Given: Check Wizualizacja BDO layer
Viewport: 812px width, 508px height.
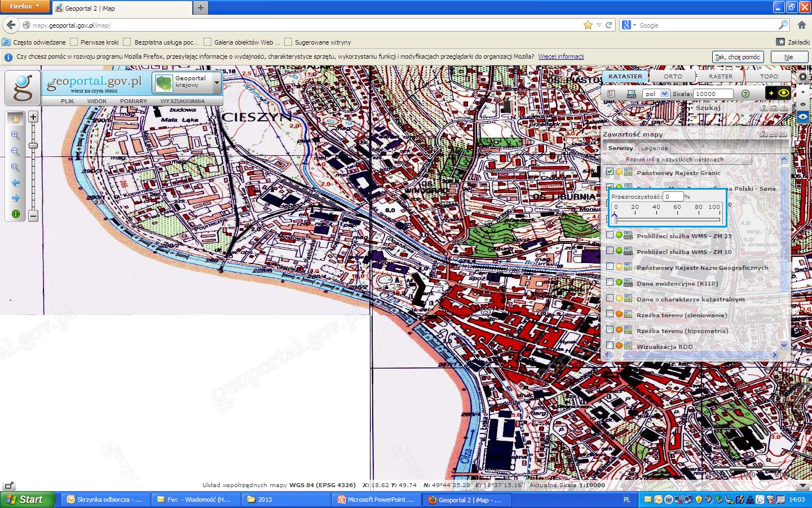Looking at the screenshot, I should click(610, 345).
